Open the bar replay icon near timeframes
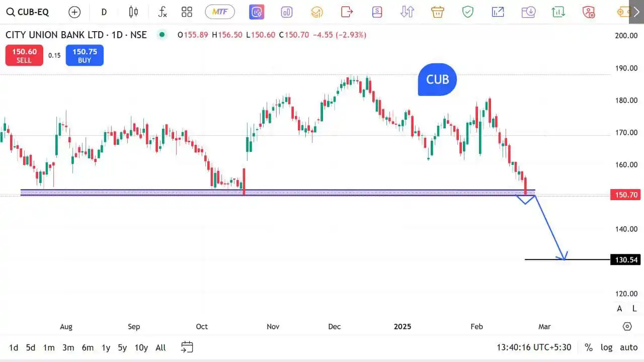The width and height of the screenshot is (644, 362). pos(187,347)
